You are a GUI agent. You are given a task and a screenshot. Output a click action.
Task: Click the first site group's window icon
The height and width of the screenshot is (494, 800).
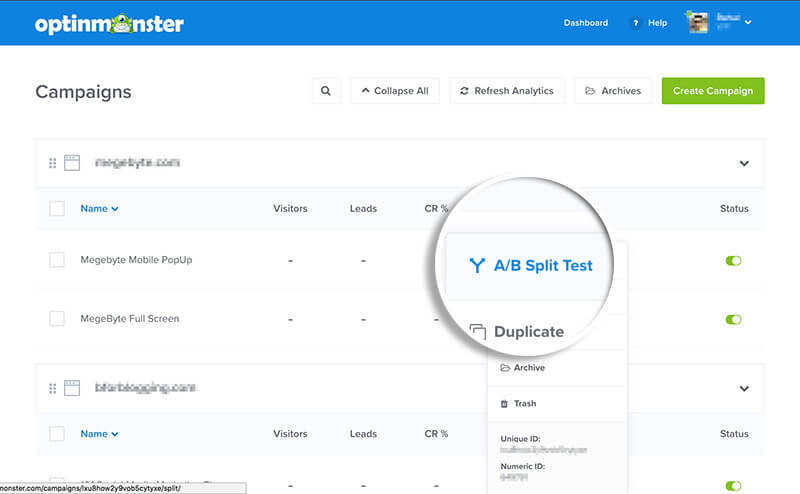pos(72,163)
